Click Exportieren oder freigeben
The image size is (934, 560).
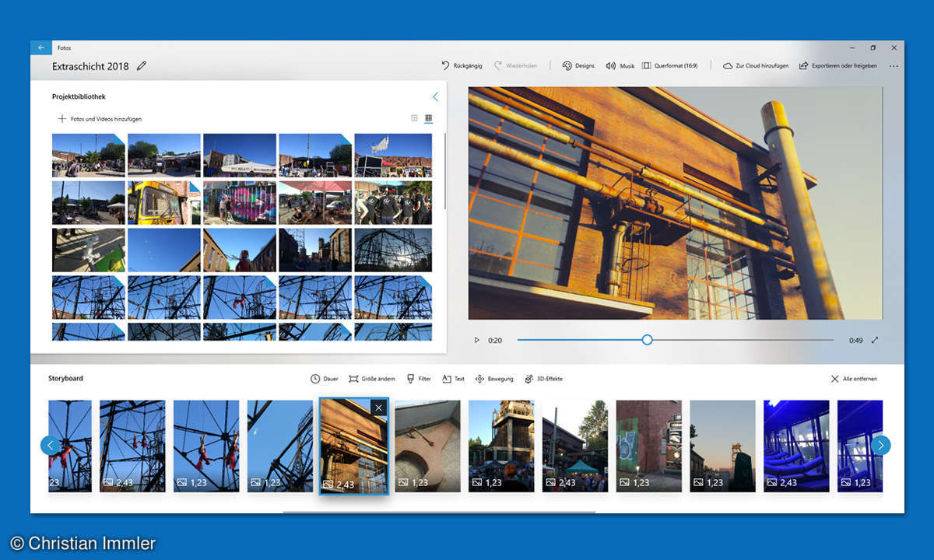click(x=837, y=66)
